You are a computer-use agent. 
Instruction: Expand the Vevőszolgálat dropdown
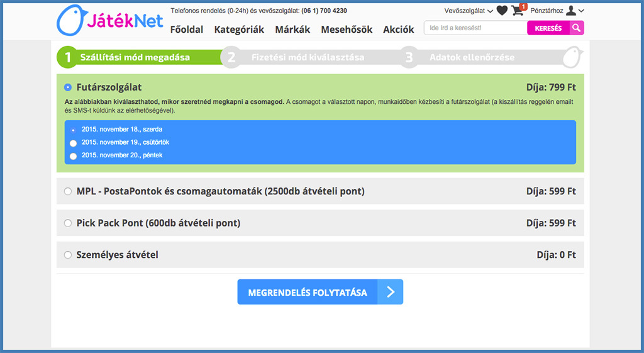469,11
